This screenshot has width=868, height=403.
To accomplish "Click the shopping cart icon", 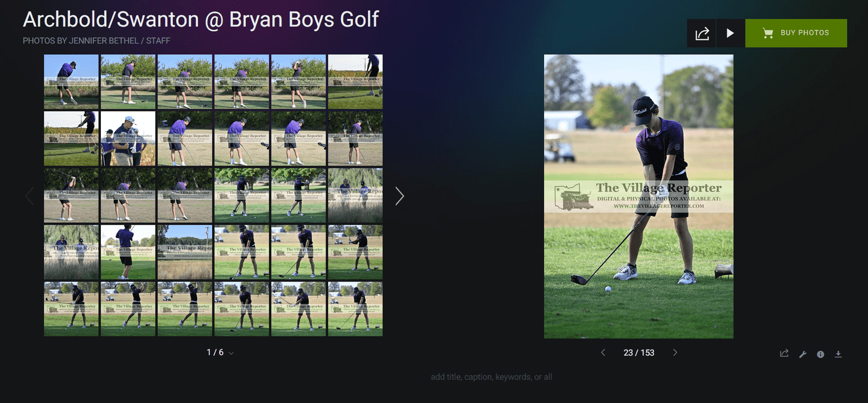I will point(768,33).
